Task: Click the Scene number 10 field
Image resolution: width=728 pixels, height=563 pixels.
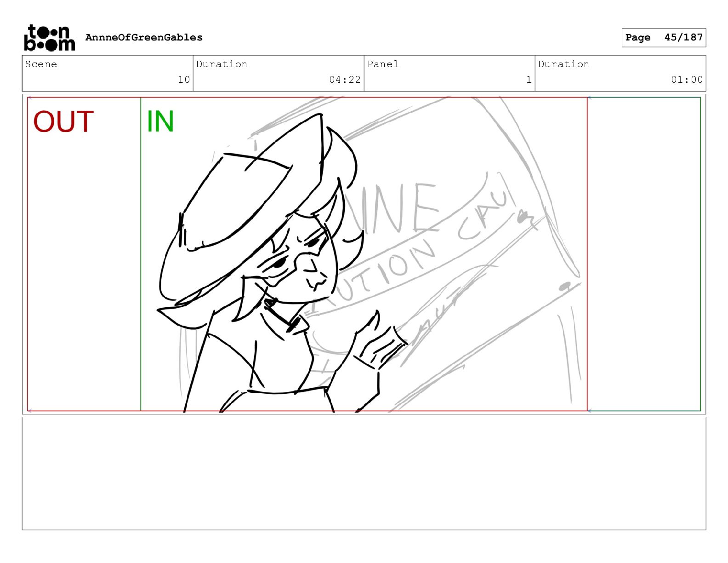Action: click(x=108, y=74)
